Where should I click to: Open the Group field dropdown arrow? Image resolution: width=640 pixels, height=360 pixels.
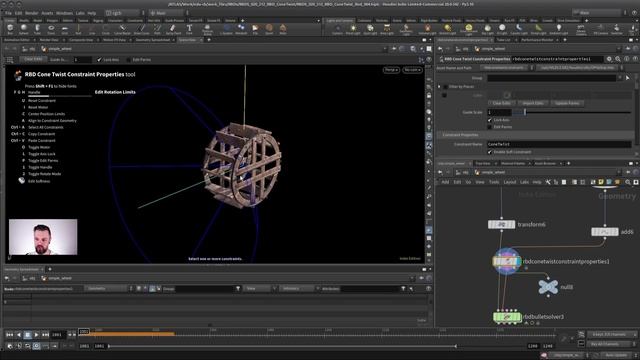point(621,78)
